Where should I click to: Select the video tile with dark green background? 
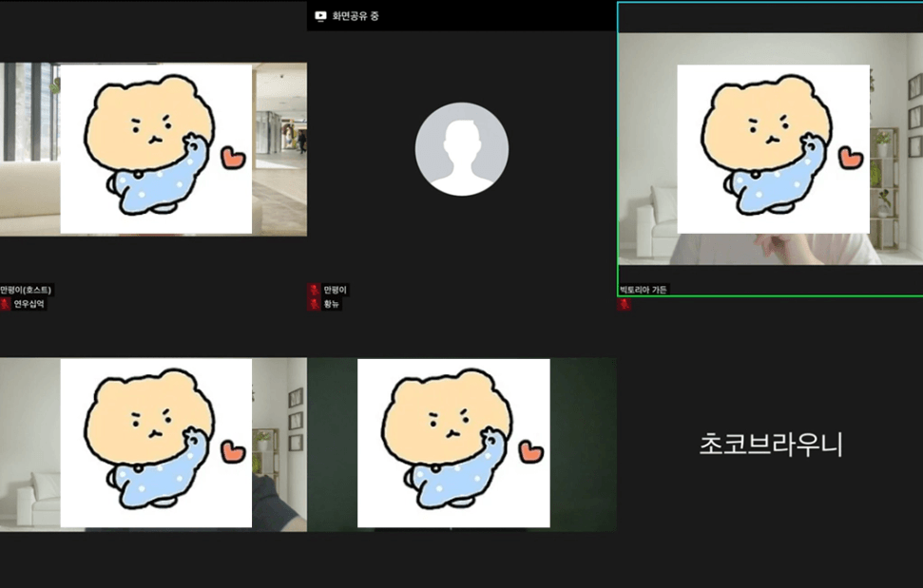[x=462, y=444]
